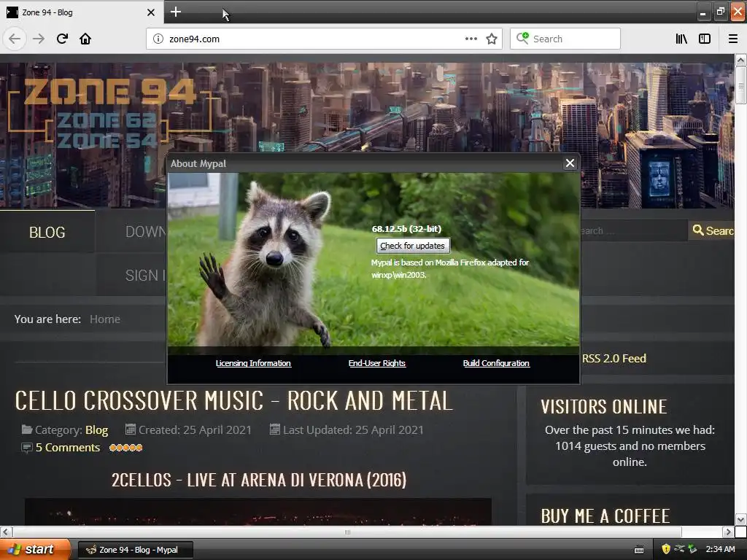
Task: Click the Created: 25 April 2021 text
Action: coord(195,430)
